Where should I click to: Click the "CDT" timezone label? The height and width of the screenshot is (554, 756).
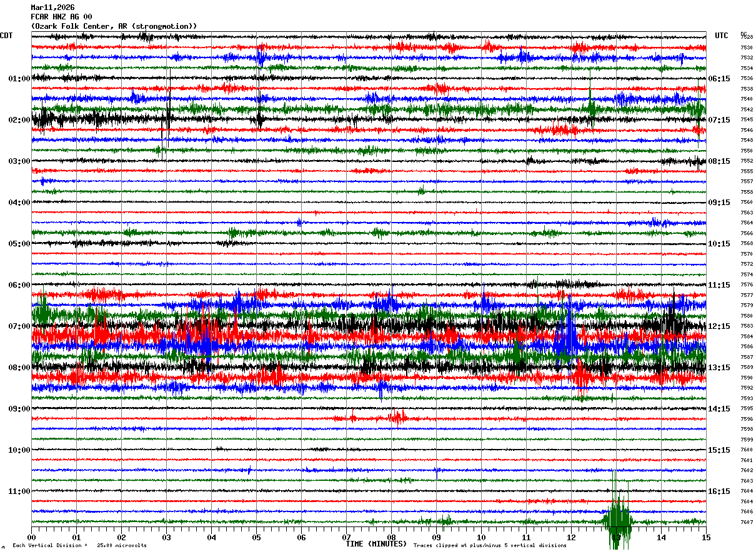6,36
